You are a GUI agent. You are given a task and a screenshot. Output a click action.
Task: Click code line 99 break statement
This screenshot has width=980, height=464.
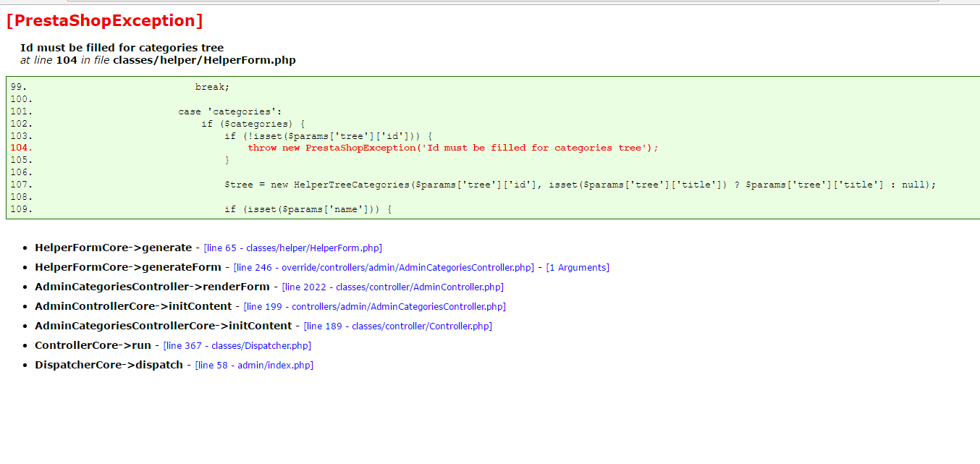point(212,87)
